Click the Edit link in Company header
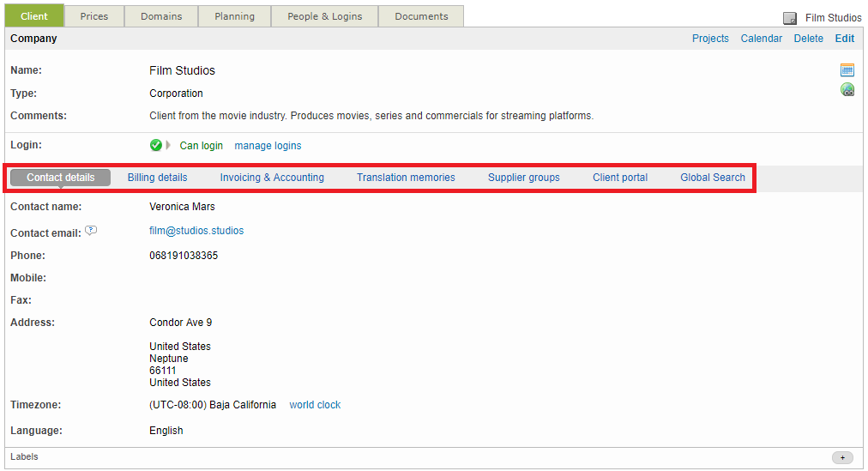Viewport: 868px width, 471px height. 844,39
